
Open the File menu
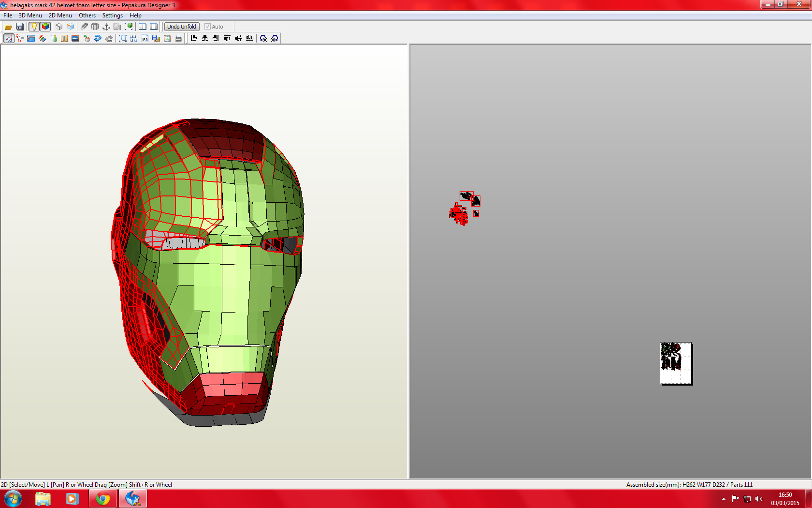pos(8,15)
